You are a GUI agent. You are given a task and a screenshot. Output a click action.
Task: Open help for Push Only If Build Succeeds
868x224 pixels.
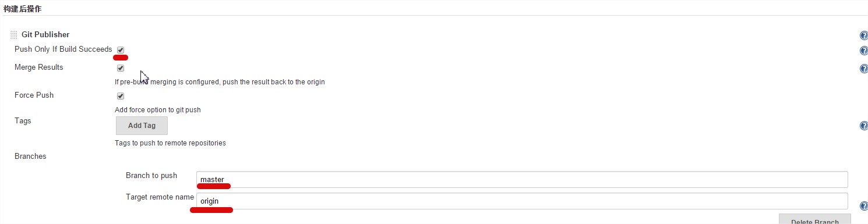863,51
